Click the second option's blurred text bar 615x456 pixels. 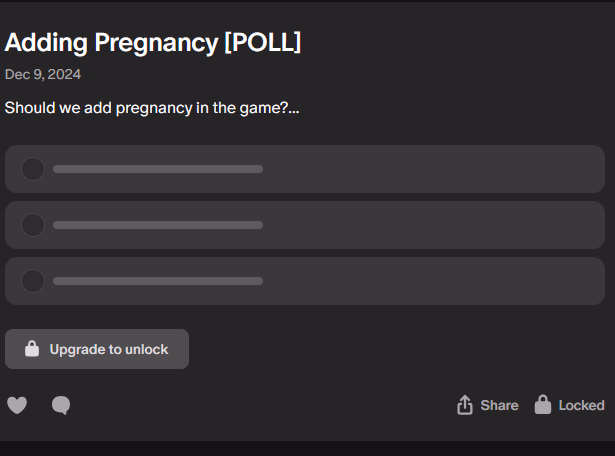pyautogui.click(x=158, y=225)
